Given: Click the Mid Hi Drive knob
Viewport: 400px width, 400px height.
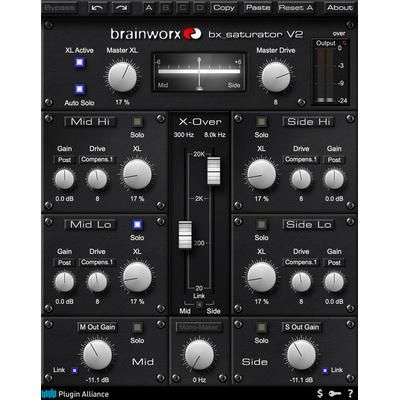Looking at the screenshot, I should pos(97,179).
